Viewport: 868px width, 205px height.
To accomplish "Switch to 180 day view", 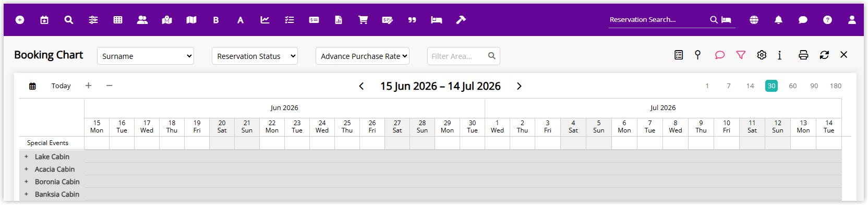I will click(x=836, y=86).
